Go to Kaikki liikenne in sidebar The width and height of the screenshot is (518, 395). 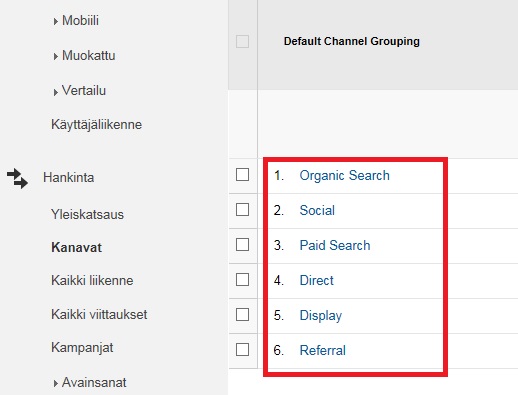(92, 280)
